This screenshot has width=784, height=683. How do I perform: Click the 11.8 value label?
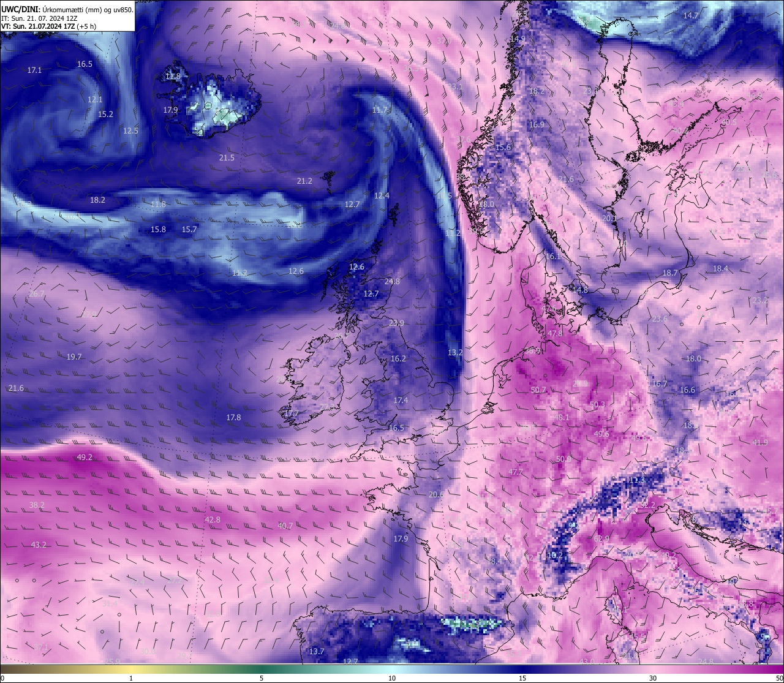pos(158,204)
